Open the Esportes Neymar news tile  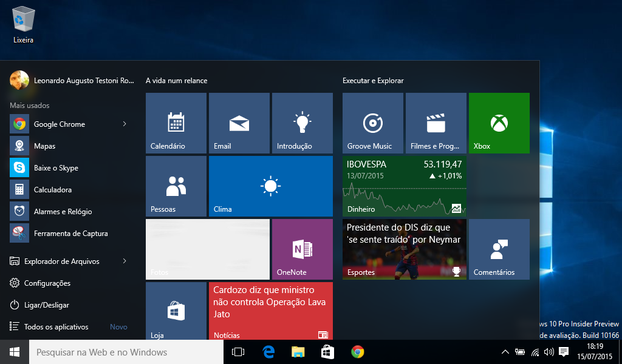(405, 249)
